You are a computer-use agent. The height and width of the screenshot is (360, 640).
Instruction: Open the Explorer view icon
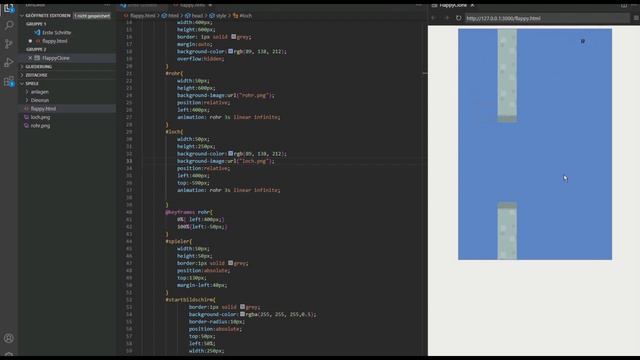9,8
